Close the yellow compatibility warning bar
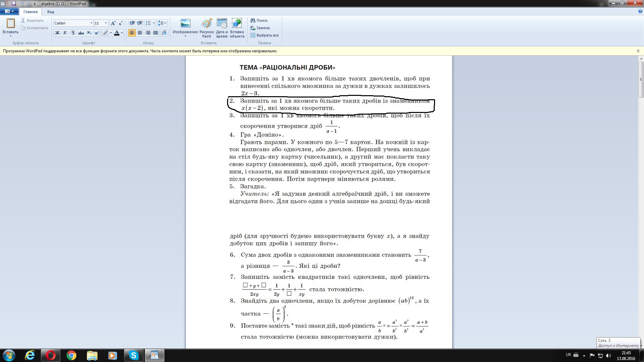The height and width of the screenshot is (362, 644). pyautogui.click(x=638, y=51)
